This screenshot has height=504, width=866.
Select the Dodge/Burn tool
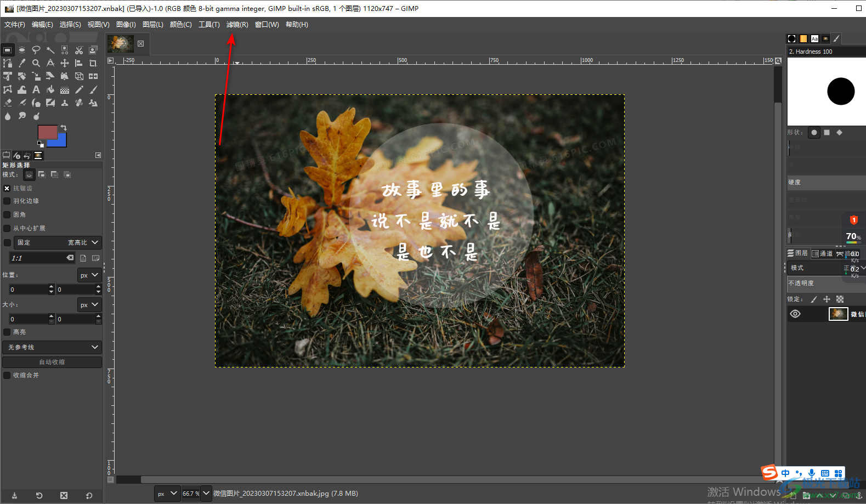click(x=36, y=116)
